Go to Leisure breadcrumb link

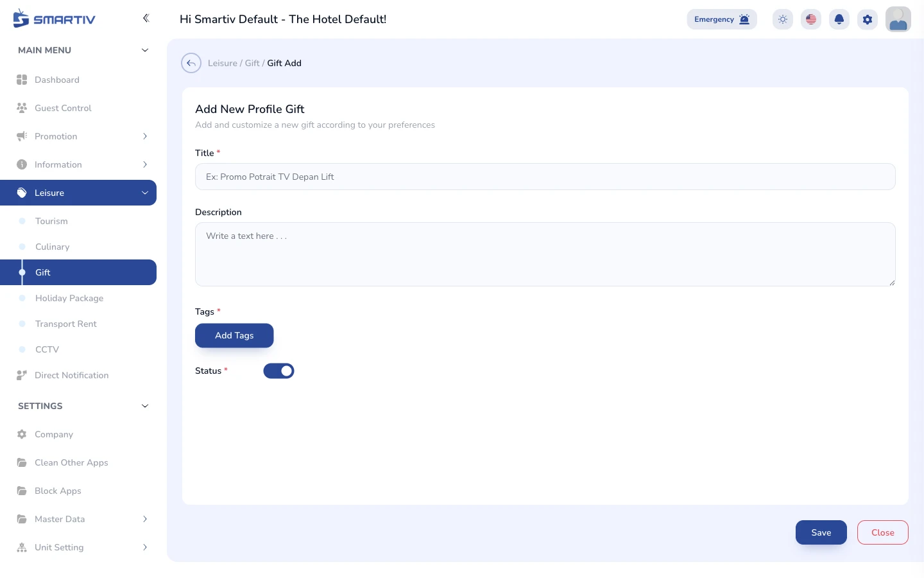click(223, 63)
